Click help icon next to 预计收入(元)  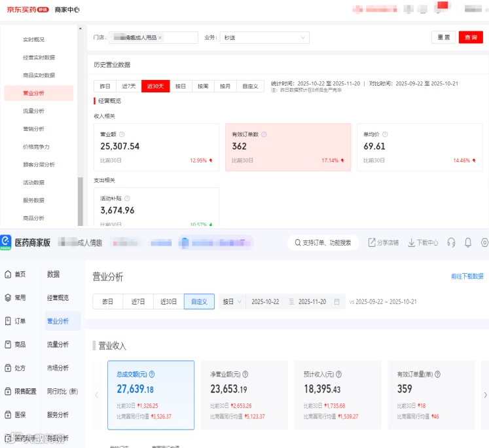(338, 374)
